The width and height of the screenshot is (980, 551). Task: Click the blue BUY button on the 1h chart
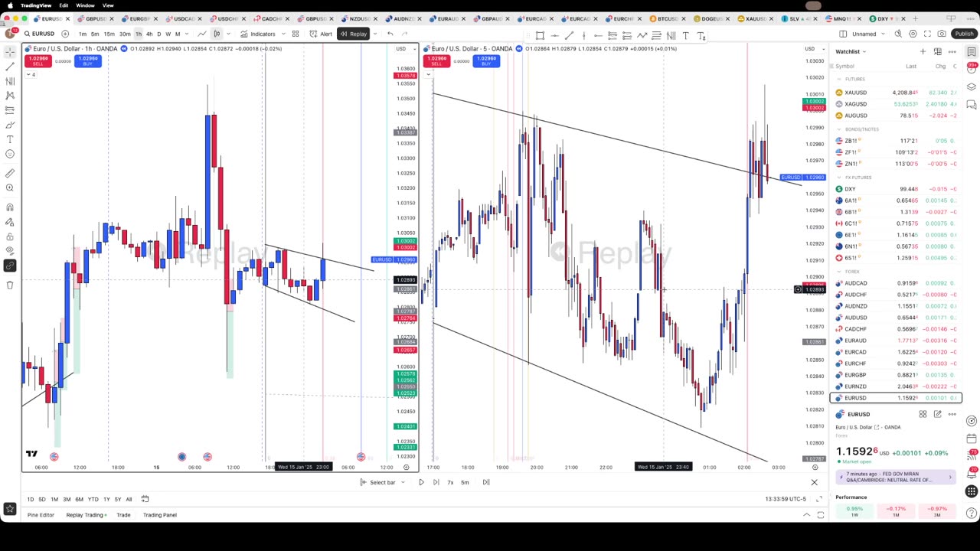[x=88, y=61]
